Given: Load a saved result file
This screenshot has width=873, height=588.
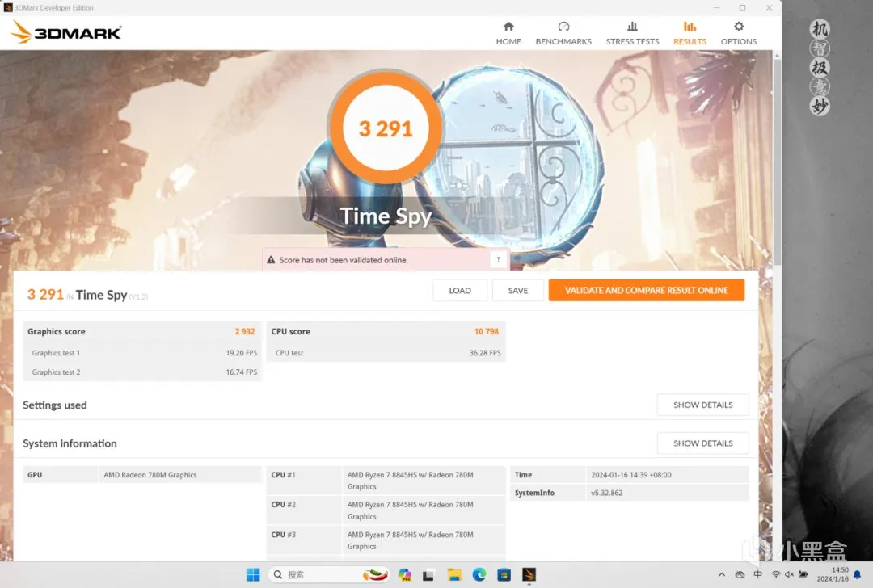Looking at the screenshot, I should coord(460,291).
